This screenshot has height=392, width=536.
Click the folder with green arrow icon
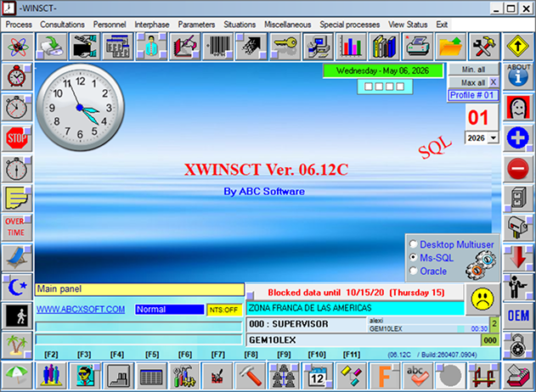(450, 47)
